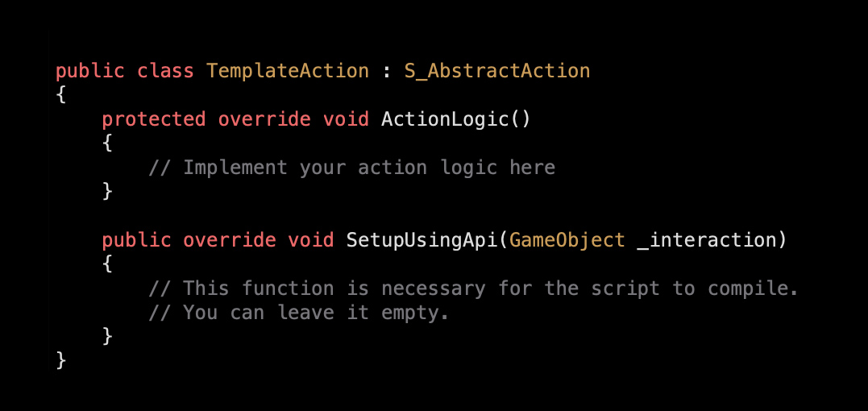Click the colon between class and base class
This screenshot has width=868, height=411.
(x=387, y=71)
